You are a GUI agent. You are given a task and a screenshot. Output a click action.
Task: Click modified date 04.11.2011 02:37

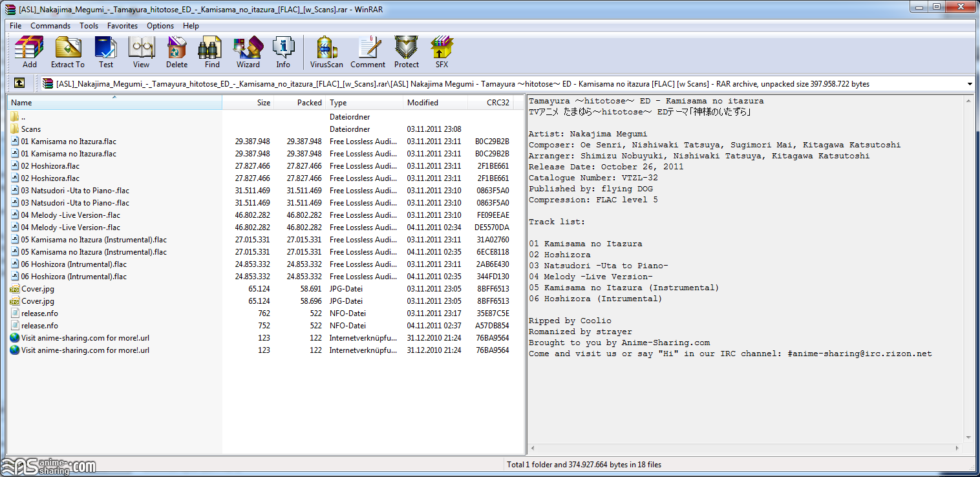pos(434,326)
